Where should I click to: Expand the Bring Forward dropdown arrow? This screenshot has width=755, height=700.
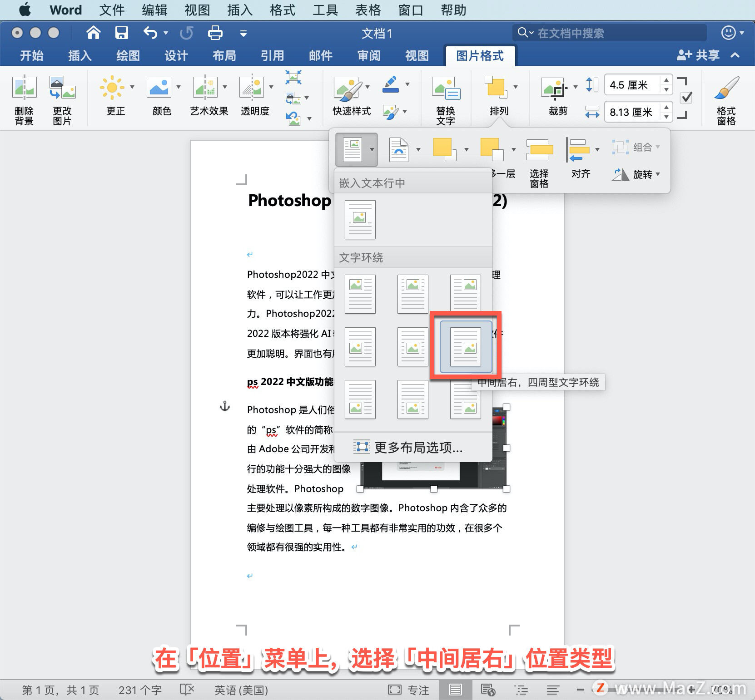[466, 149]
